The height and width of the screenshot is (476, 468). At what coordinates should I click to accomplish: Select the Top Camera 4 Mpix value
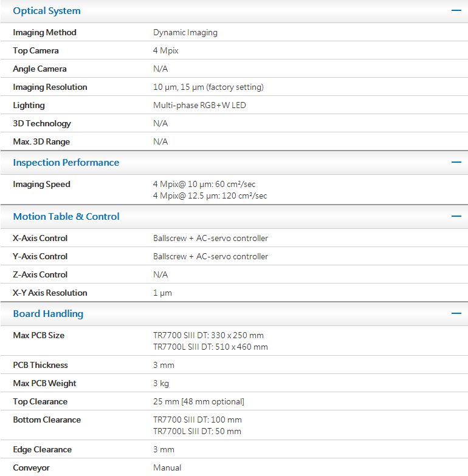[166, 50]
